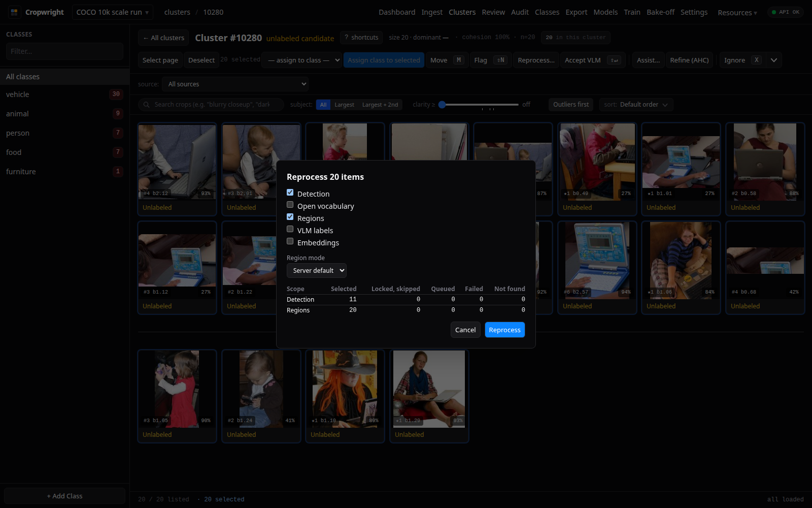Click the Ignore toolbar button
The height and width of the screenshot is (508, 812).
tap(742, 60)
